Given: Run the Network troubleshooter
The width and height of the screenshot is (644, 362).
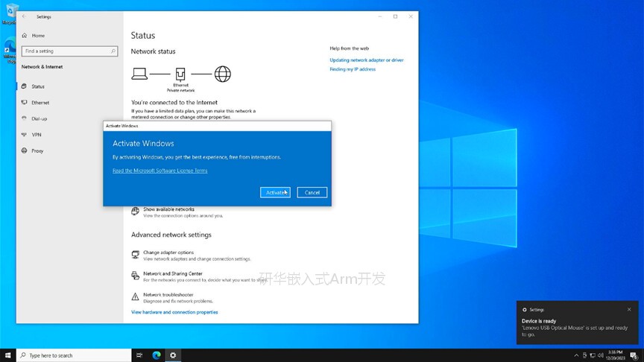Looking at the screenshot, I should [x=168, y=295].
